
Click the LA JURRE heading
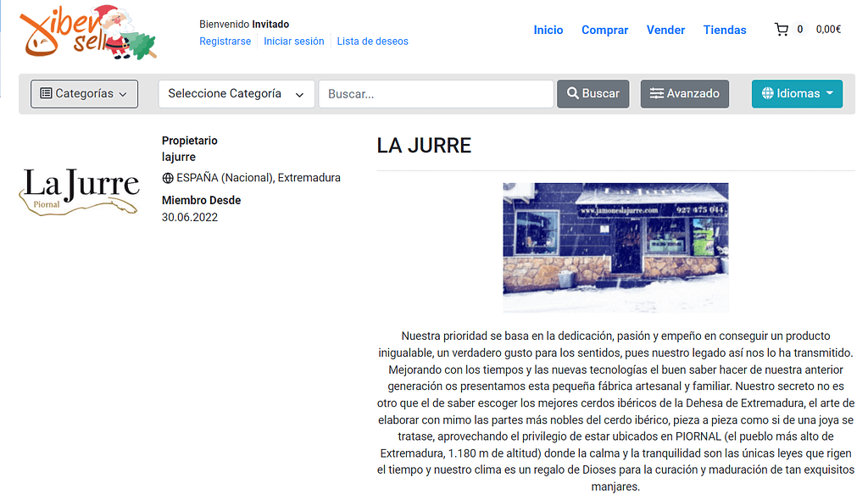tap(424, 146)
